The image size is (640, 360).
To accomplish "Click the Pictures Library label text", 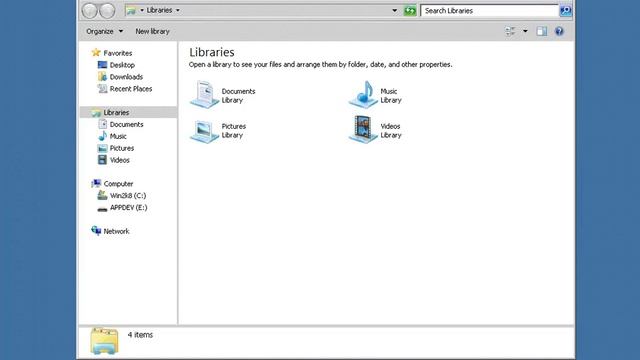I will click(234, 131).
